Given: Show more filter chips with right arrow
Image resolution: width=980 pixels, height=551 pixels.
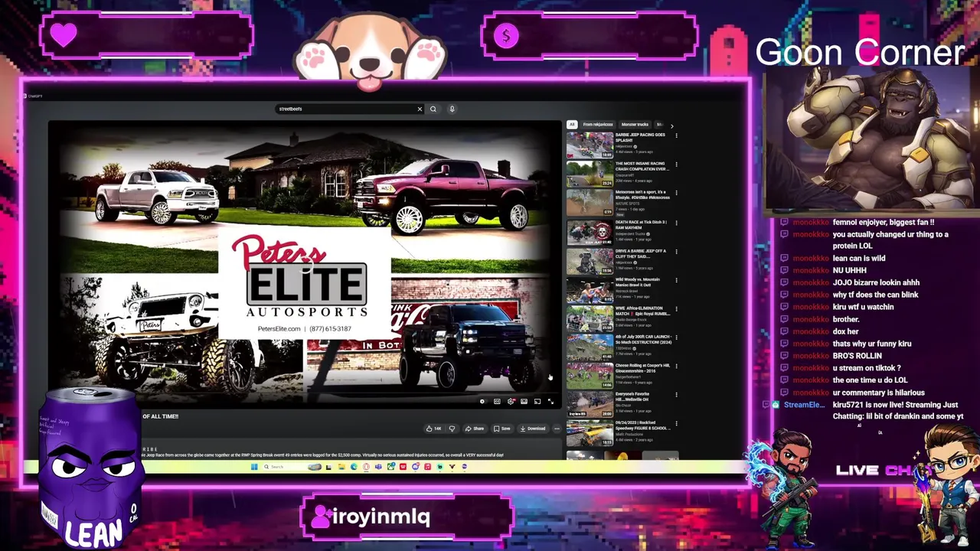Looking at the screenshot, I should click(671, 125).
